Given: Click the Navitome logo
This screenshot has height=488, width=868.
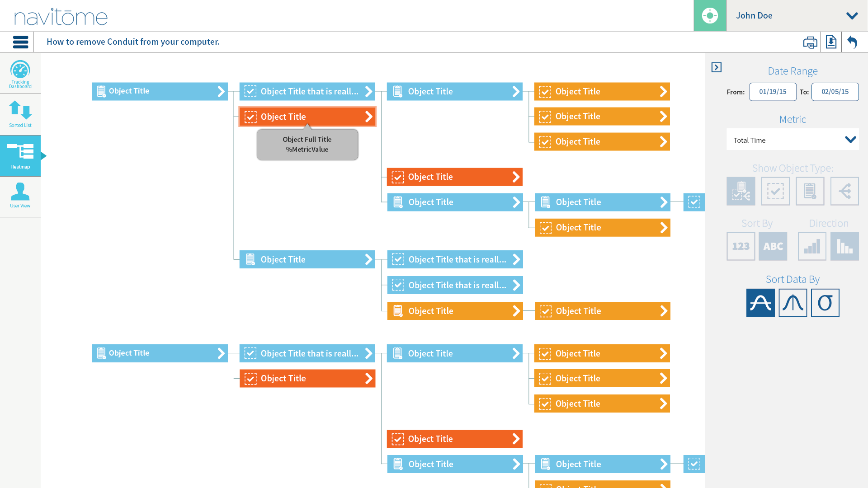Looking at the screenshot, I should [x=61, y=17].
